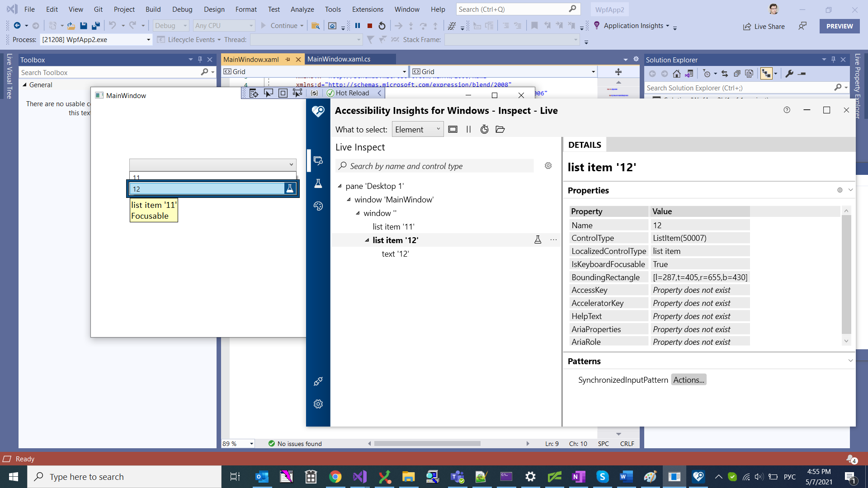Stop debugging with the red square icon
Viewport: 868px width, 488px height.
click(x=369, y=26)
